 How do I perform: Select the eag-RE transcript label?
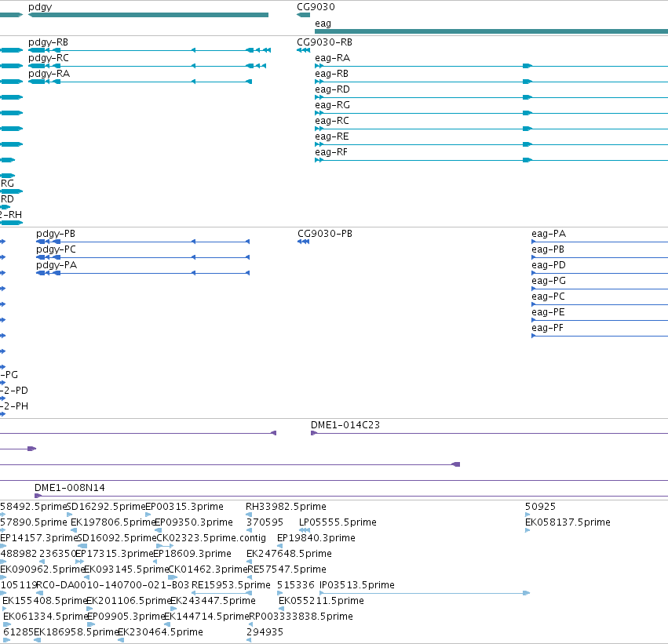click(332, 136)
